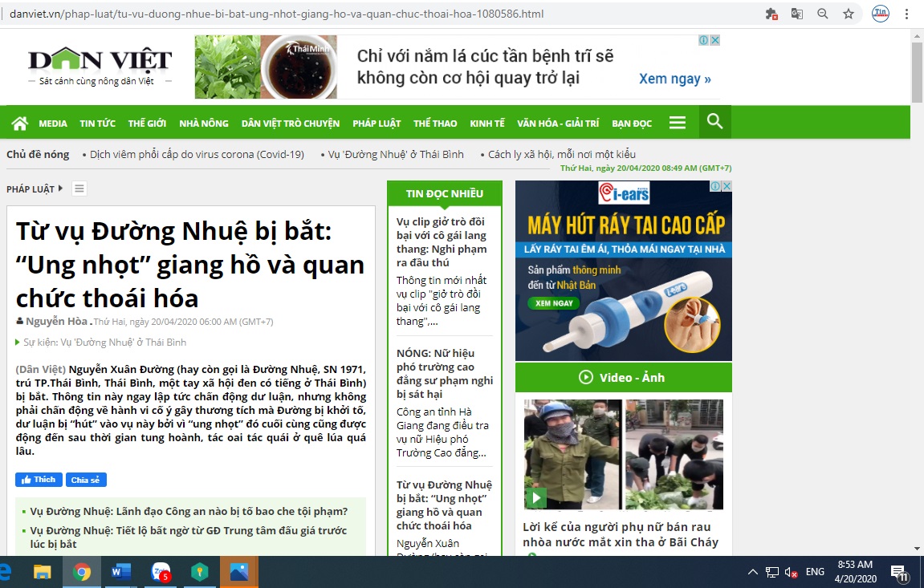Click the TIN ĐỌC NHIỀU header
Viewport: 924px width, 588px height.
click(x=444, y=193)
